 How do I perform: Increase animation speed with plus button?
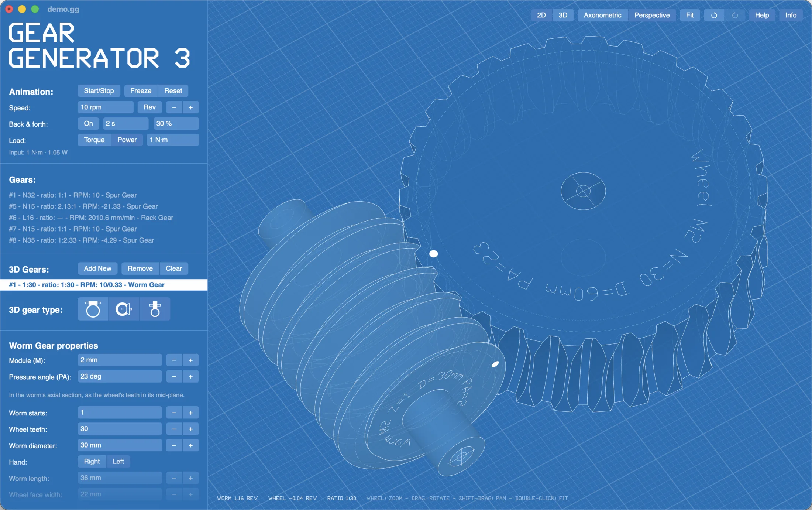pos(191,107)
